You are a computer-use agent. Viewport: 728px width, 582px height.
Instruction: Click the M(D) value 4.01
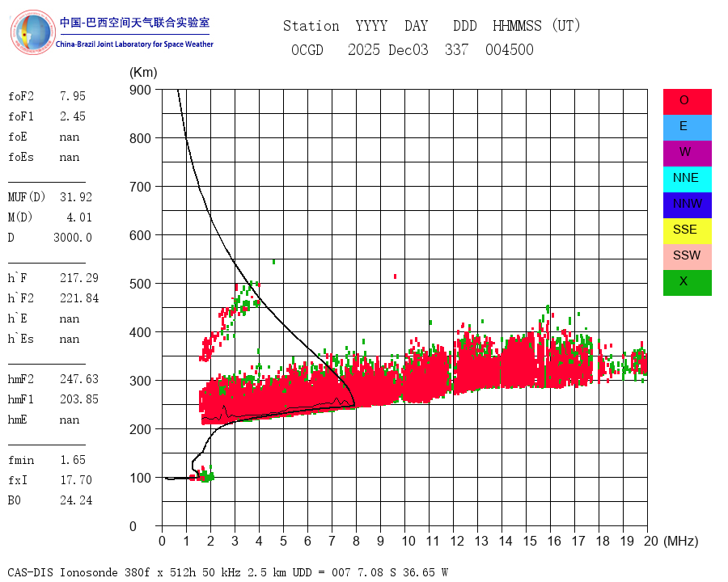pyautogui.click(x=79, y=217)
